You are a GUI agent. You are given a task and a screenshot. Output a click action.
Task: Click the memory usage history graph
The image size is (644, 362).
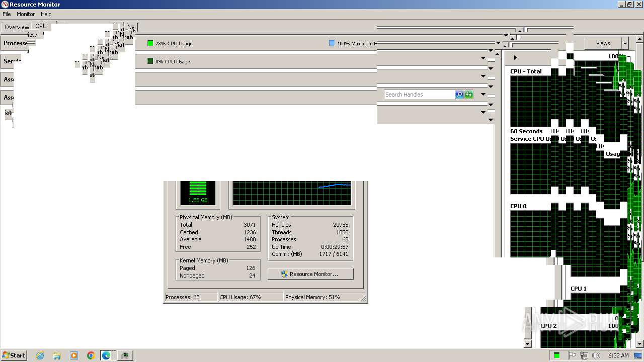(292, 193)
